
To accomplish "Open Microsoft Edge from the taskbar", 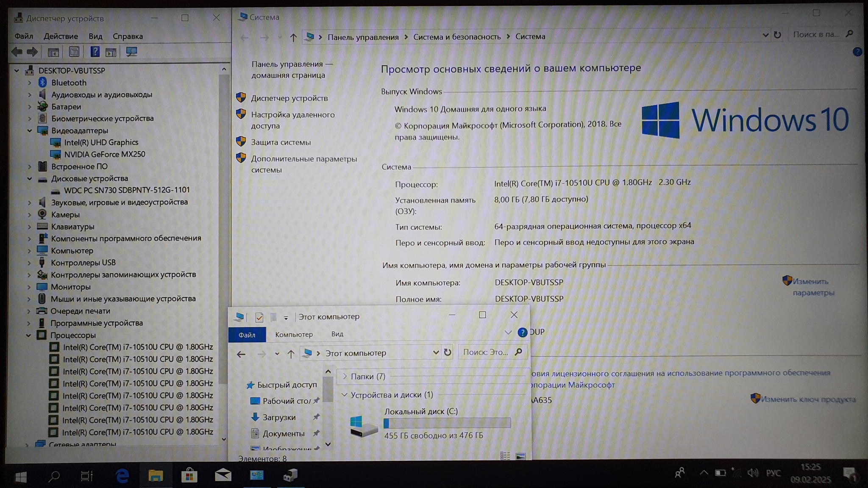I will click(122, 476).
